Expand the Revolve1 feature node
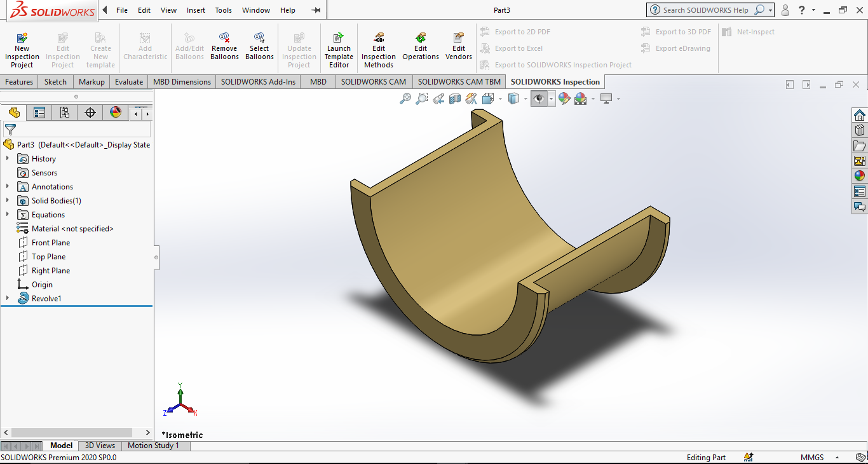The image size is (868, 464). click(x=8, y=299)
